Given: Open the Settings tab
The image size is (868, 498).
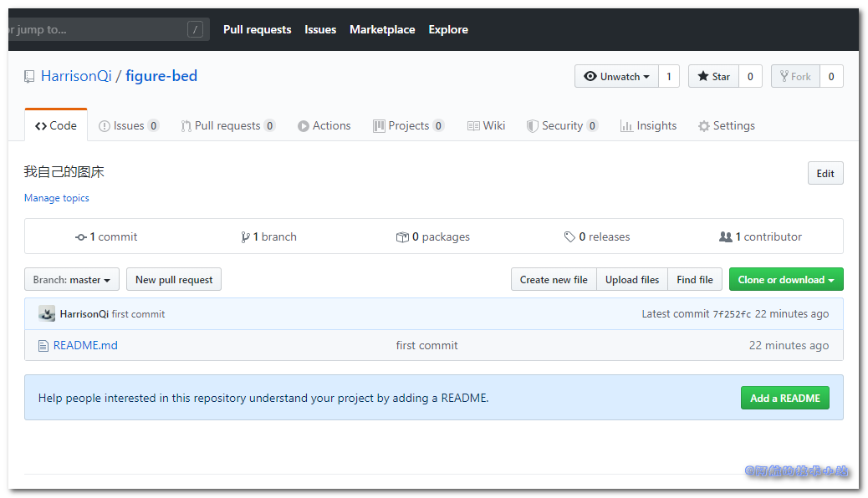Looking at the screenshot, I should (x=726, y=126).
